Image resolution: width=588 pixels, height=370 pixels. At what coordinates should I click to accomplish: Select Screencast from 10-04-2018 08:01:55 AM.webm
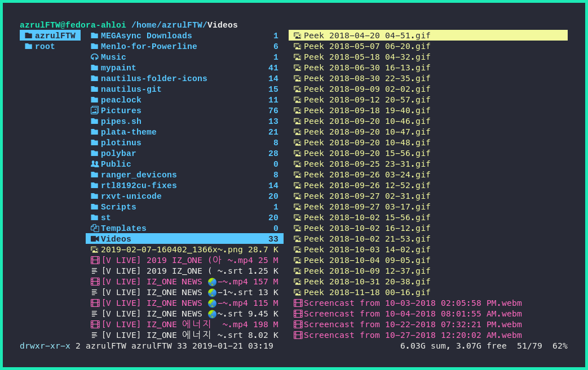[428, 314]
